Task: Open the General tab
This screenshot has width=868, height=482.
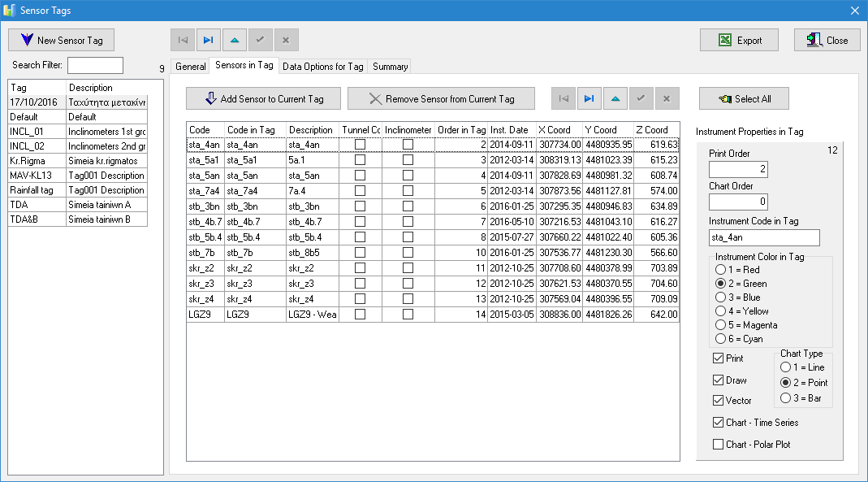Action: pos(191,67)
